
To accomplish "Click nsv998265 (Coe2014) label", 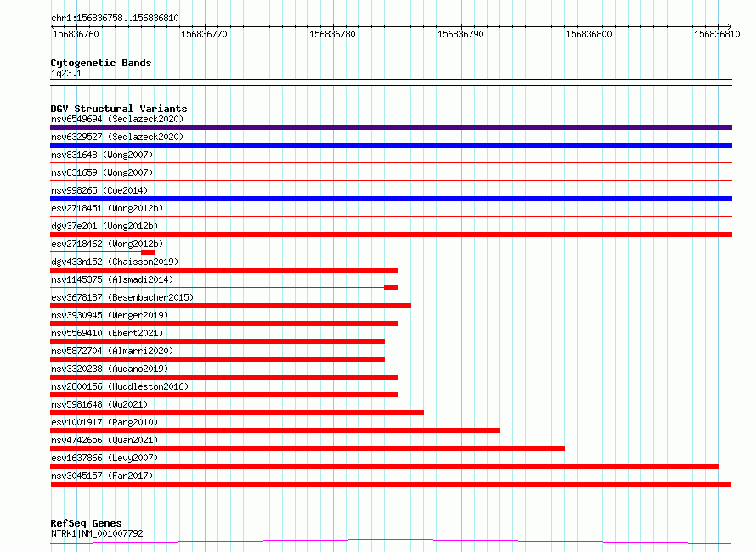I will (x=99, y=190).
